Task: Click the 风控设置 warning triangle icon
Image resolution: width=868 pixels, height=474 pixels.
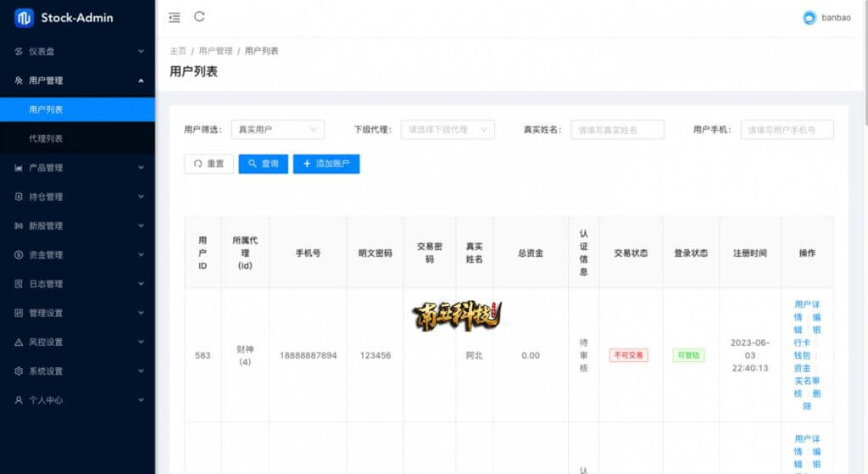Action: coord(19,343)
